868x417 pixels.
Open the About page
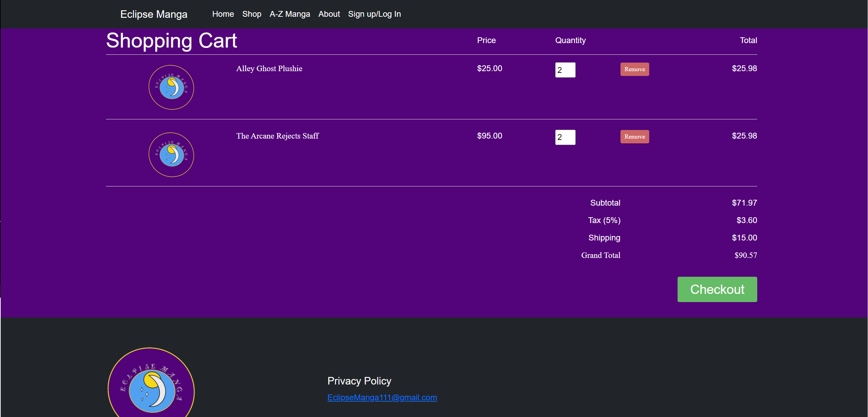pos(329,14)
